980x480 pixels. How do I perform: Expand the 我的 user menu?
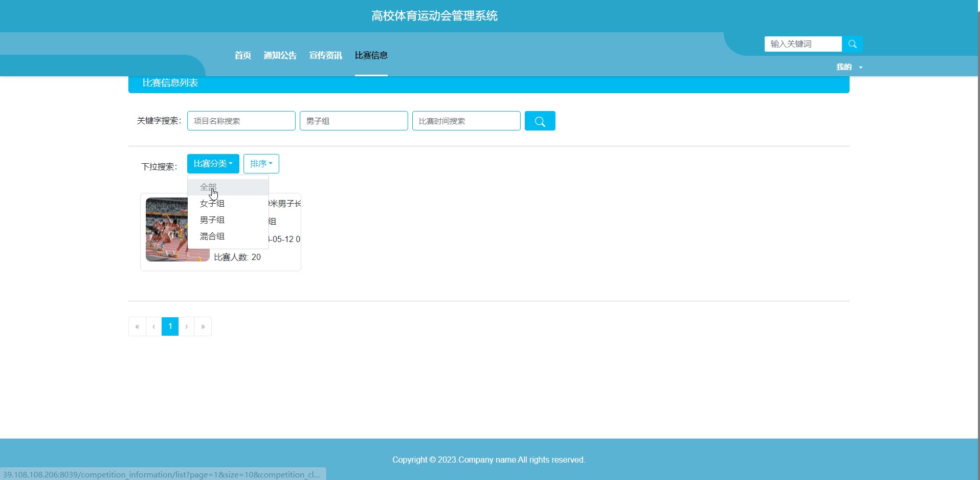pos(849,67)
